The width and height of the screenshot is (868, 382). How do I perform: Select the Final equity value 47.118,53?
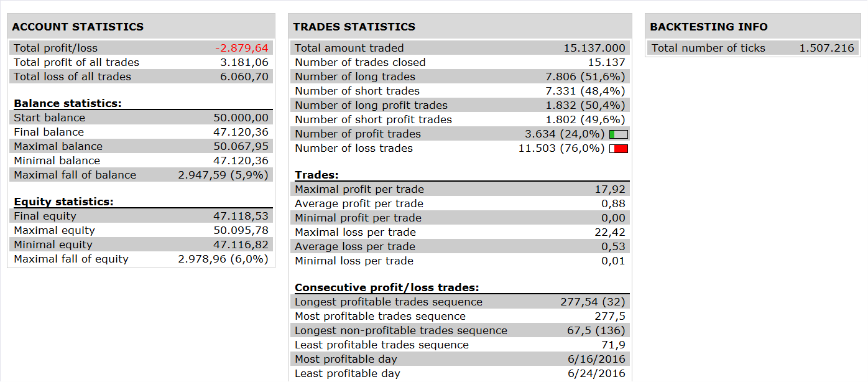click(241, 216)
